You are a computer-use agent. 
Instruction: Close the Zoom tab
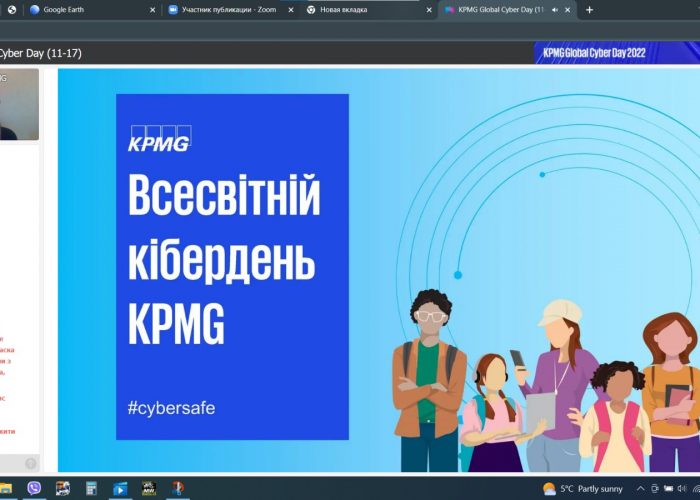click(290, 9)
